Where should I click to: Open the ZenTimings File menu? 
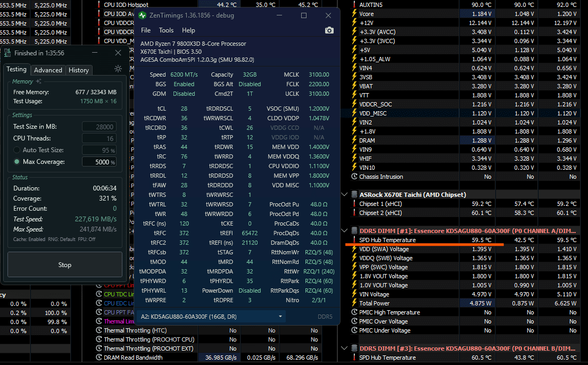(145, 30)
